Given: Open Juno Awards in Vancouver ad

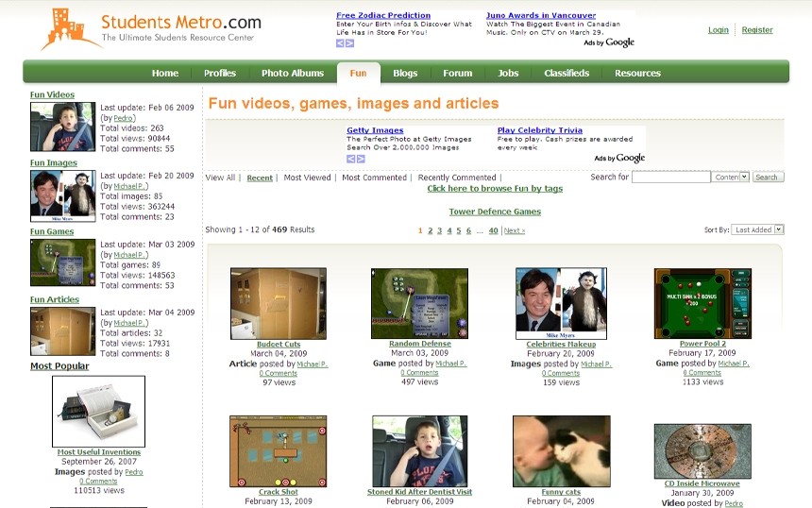Looking at the screenshot, I should (541, 15).
